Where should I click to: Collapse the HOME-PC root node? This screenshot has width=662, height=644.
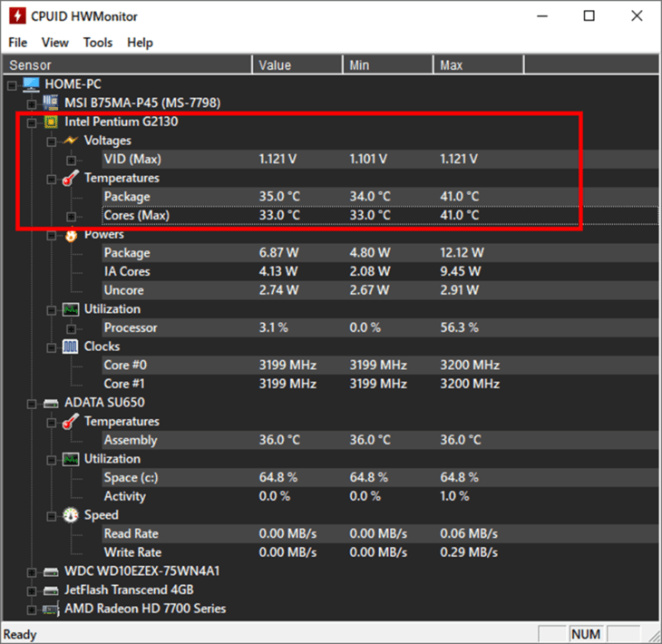[12, 86]
